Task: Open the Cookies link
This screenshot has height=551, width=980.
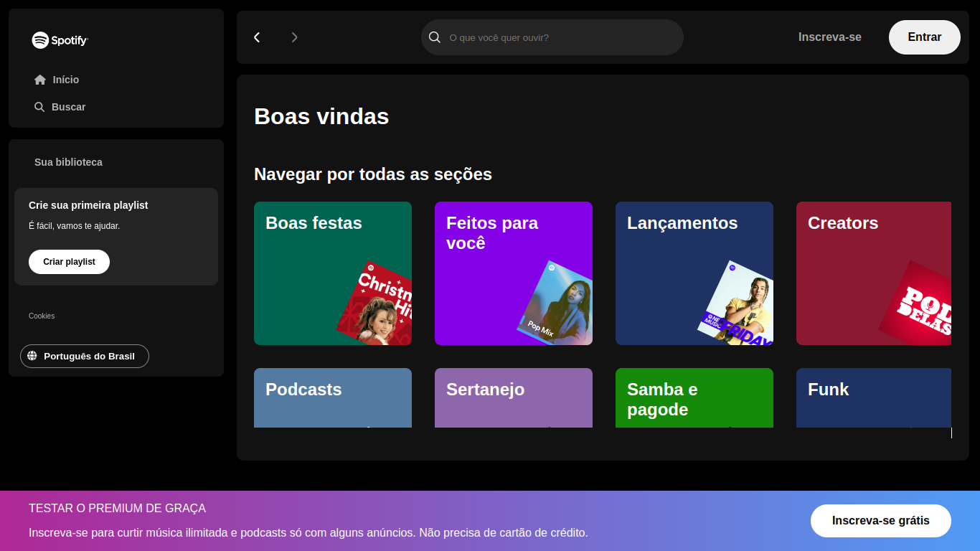Action: (x=42, y=316)
